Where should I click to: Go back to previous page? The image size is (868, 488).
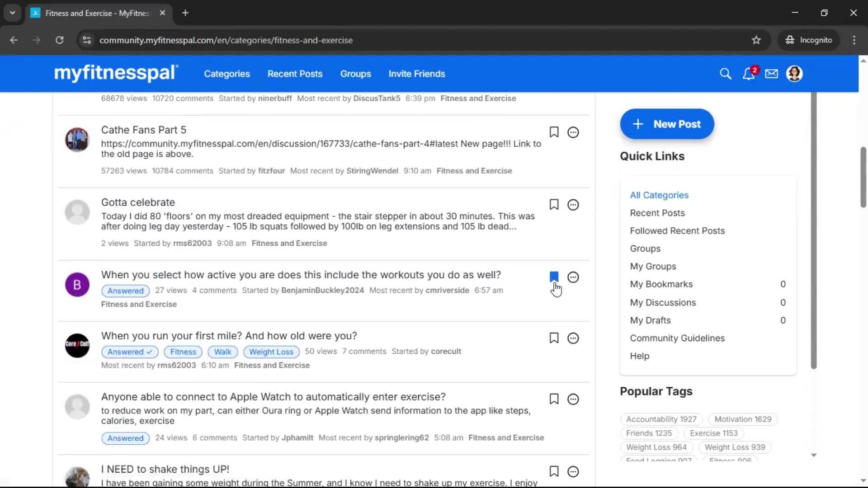coord(14,40)
